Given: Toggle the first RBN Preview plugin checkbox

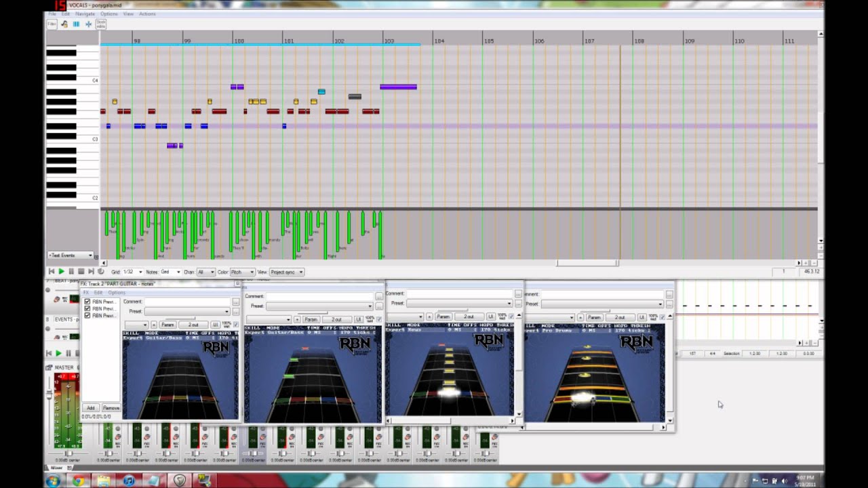Looking at the screenshot, I should click(87, 302).
